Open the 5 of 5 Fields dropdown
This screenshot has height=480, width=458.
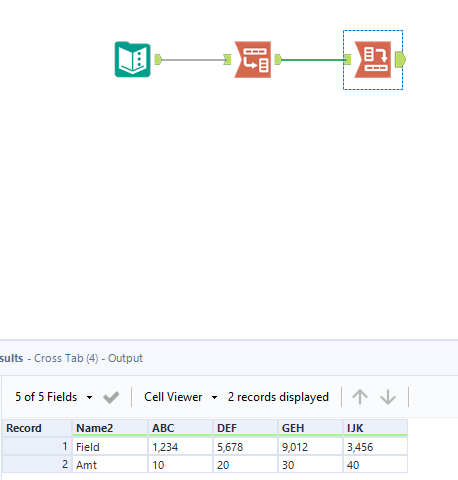(x=53, y=397)
